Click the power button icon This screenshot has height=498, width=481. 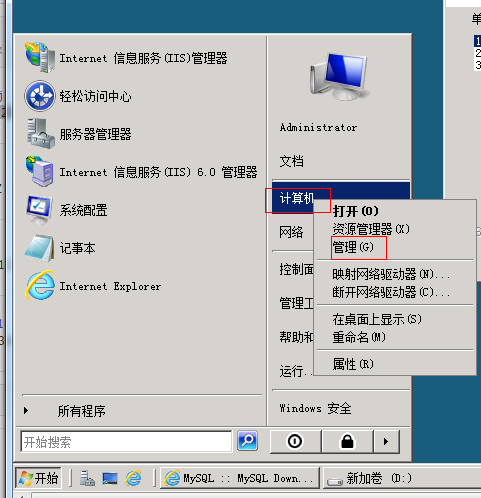(x=295, y=441)
